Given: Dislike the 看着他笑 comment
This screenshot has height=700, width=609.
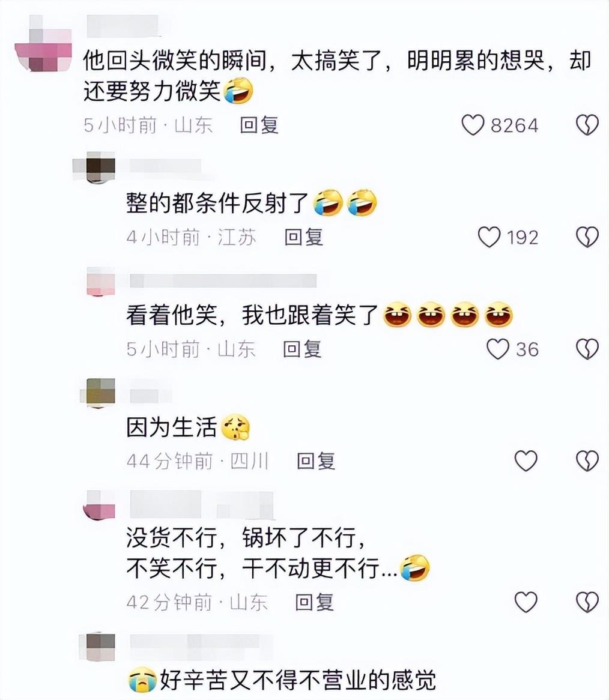Looking at the screenshot, I should pos(587,349).
